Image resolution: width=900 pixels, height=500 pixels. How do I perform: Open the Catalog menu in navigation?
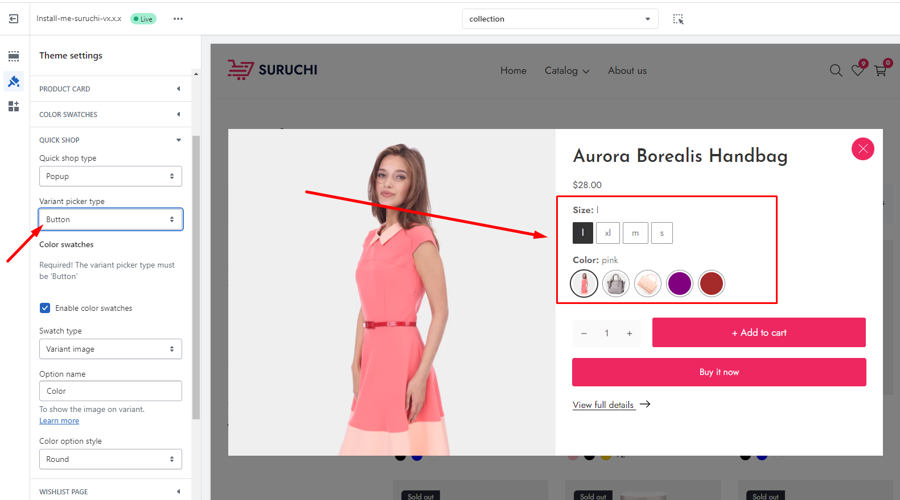pos(566,71)
